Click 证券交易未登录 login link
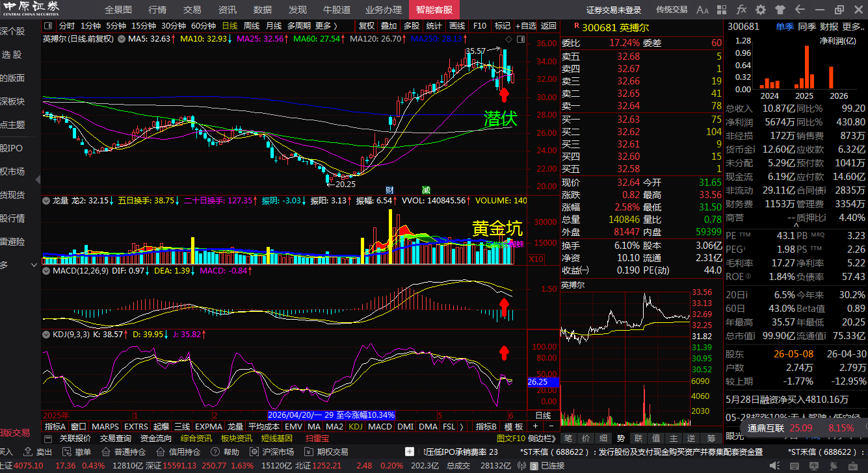 pyautogui.click(x=614, y=10)
